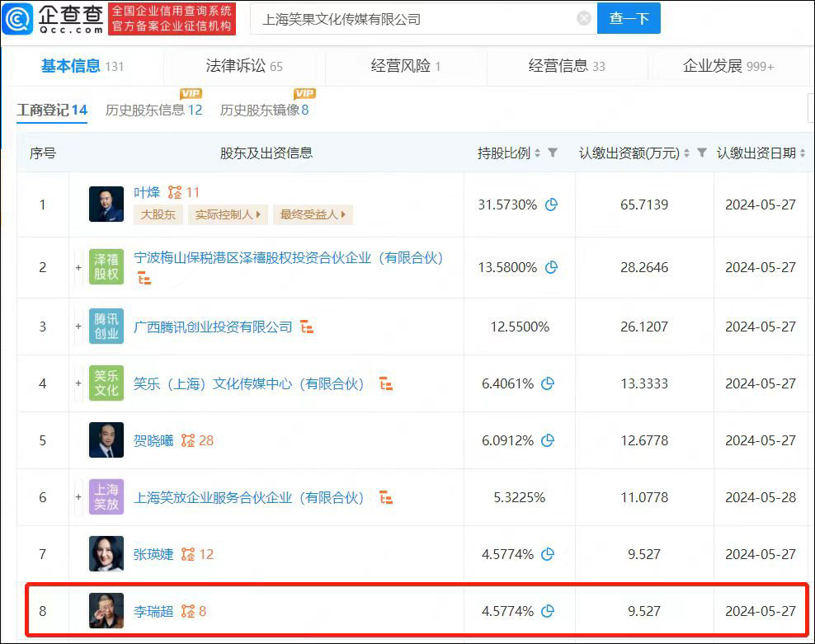Sort by 认缴出资额 column arrows

pyautogui.click(x=686, y=153)
